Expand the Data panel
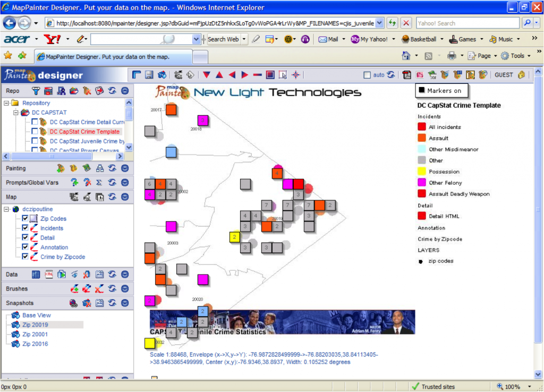 [125, 275]
